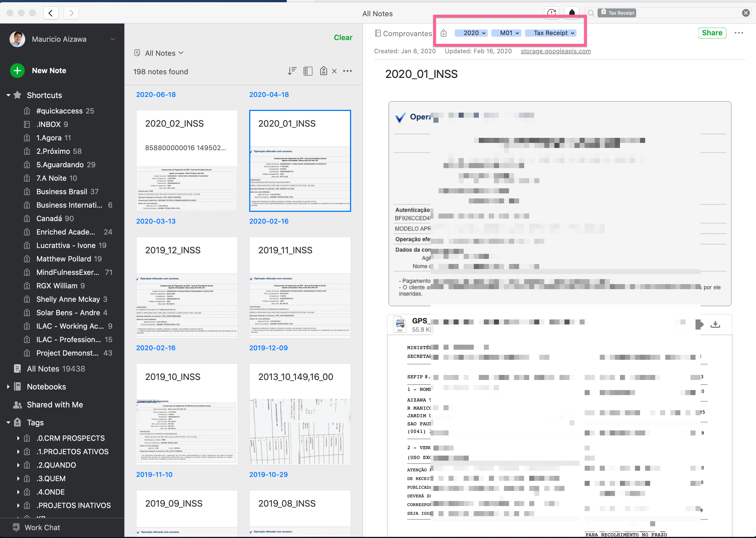The height and width of the screenshot is (538, 756).
Task: Expand the .2.QUANDO tag
Action: (x=18, y=465)
